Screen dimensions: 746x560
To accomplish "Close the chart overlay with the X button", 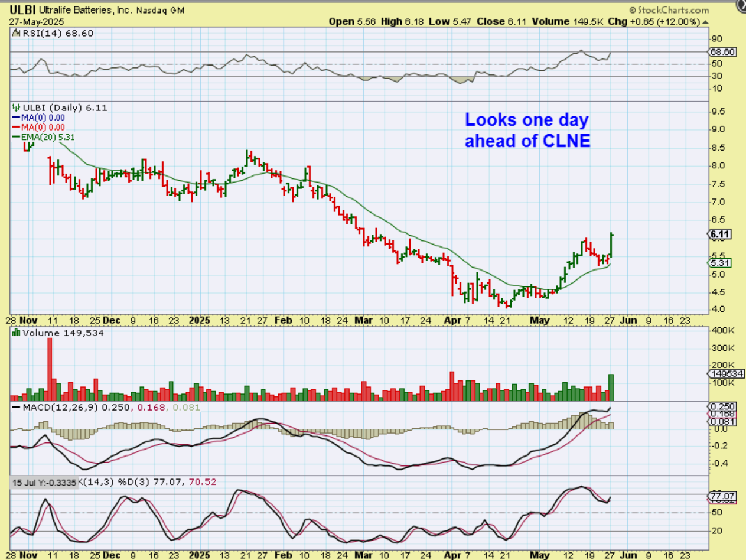I will (x=742, y=5).
